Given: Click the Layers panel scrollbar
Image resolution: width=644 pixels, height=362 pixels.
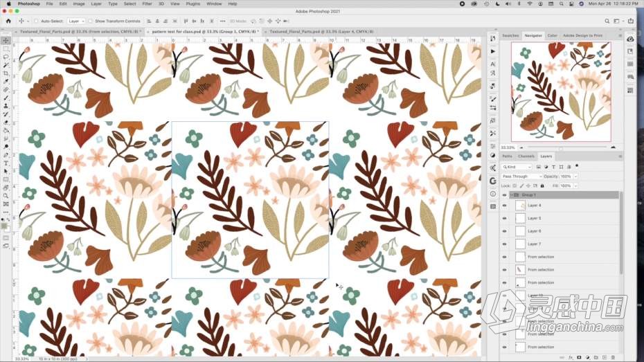Looking at the screenshot, I should coord(621,234).
